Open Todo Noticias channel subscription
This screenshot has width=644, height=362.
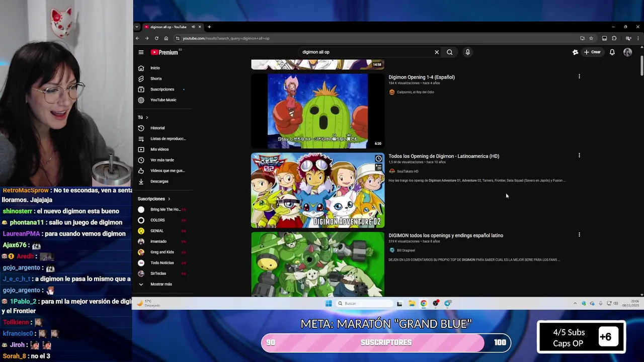163,262
